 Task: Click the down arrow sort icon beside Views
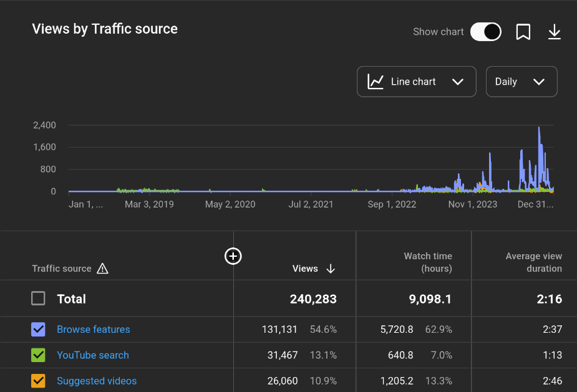pyautogui.click(x=331, y=269)
